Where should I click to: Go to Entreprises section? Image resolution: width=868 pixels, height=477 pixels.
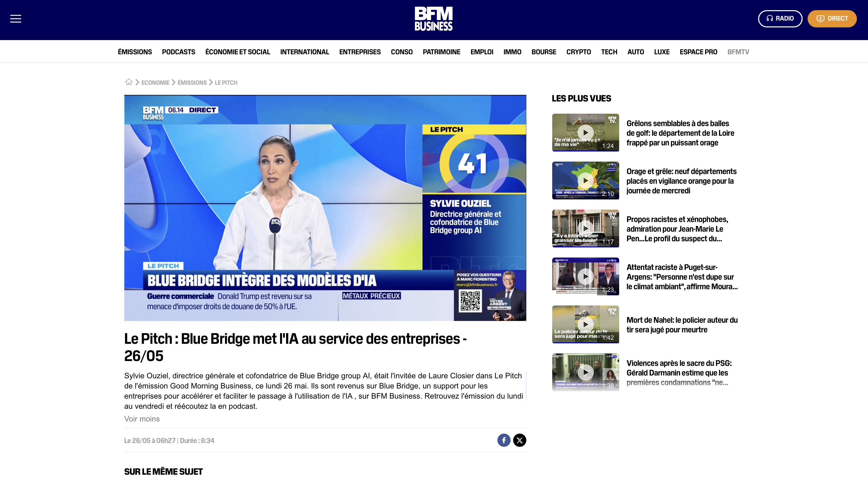[x=360, y=52]
